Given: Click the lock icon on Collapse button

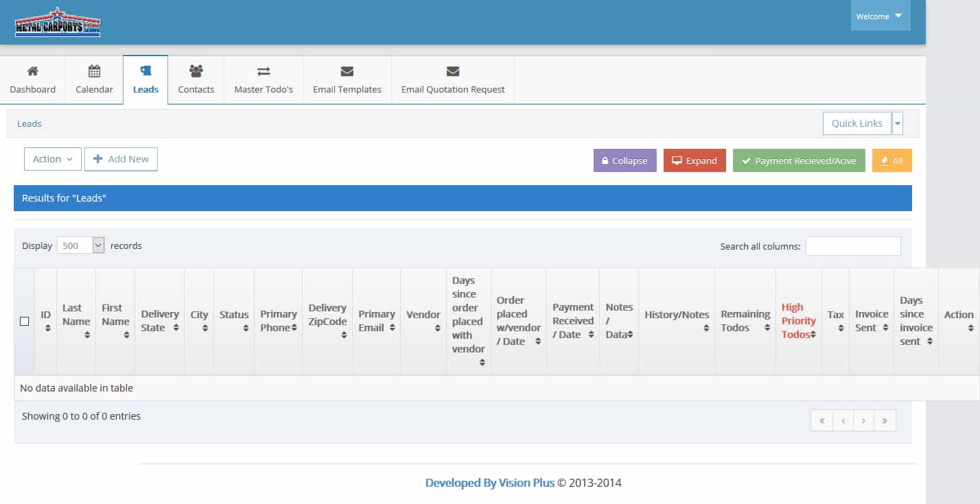Looking at the screenshot, I should 605,160.
